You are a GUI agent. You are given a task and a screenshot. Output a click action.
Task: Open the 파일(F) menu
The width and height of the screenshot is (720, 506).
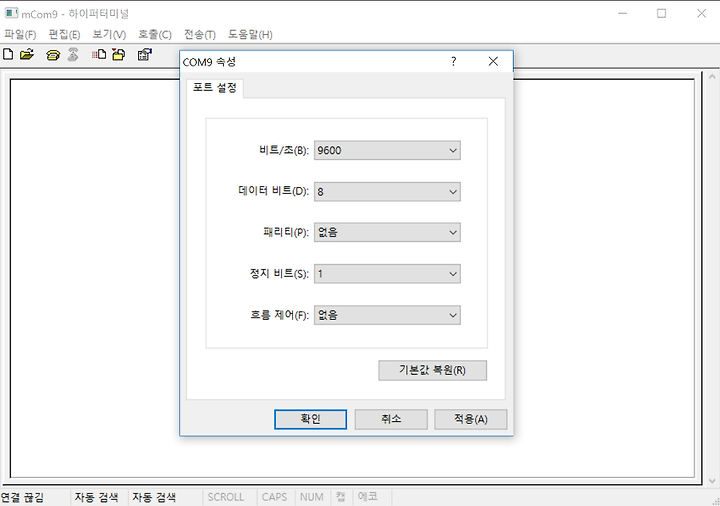pyautogui.click(x=20, y=34)
